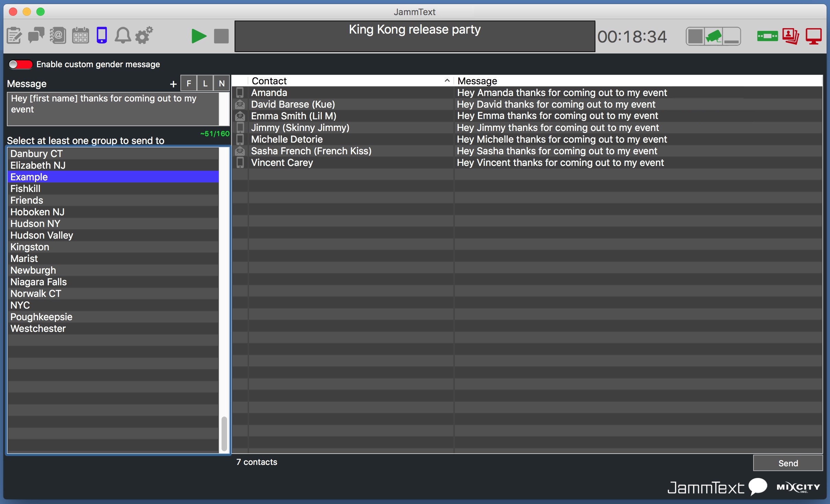This screenshot has width=830, height=504.
Task: Click the phone icon beside Amanda
Action: coord(240,93)
